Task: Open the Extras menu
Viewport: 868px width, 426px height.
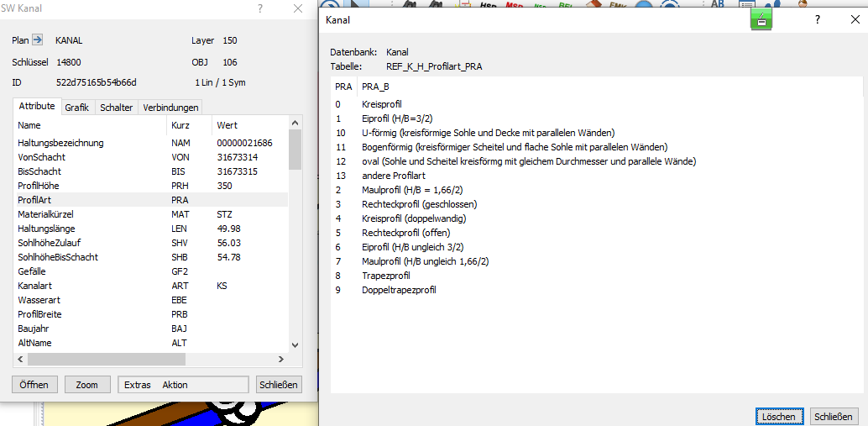Action: tap(138, 385)
